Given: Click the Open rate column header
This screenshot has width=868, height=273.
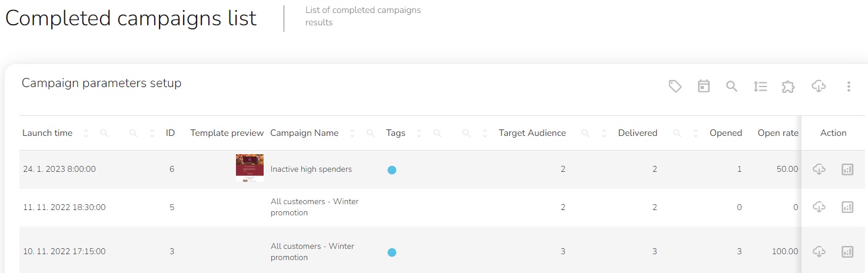Looking at the screenshot, I should (x=777, y=133).
